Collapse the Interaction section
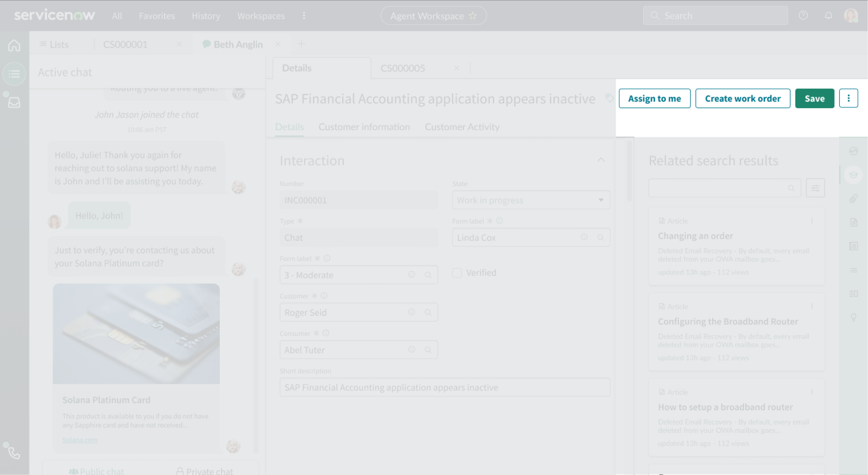This screenshot has width=868, height=475. coord(601,160)
